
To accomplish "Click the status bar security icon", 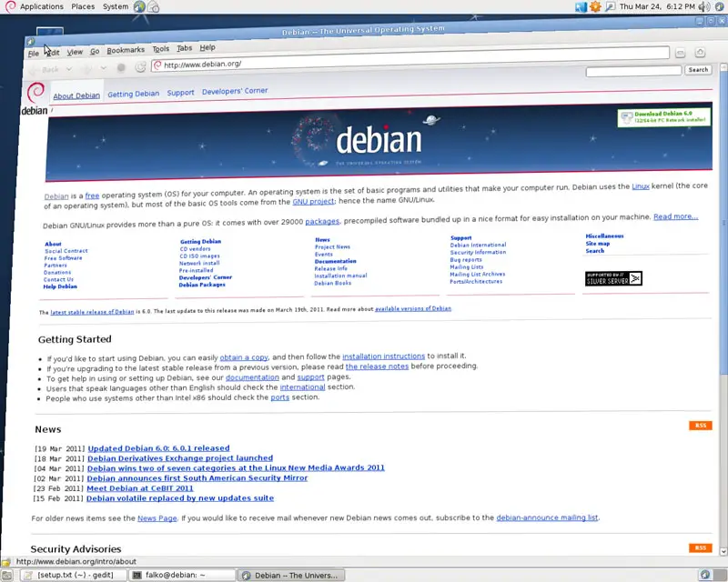I will [x=6, y=562].
